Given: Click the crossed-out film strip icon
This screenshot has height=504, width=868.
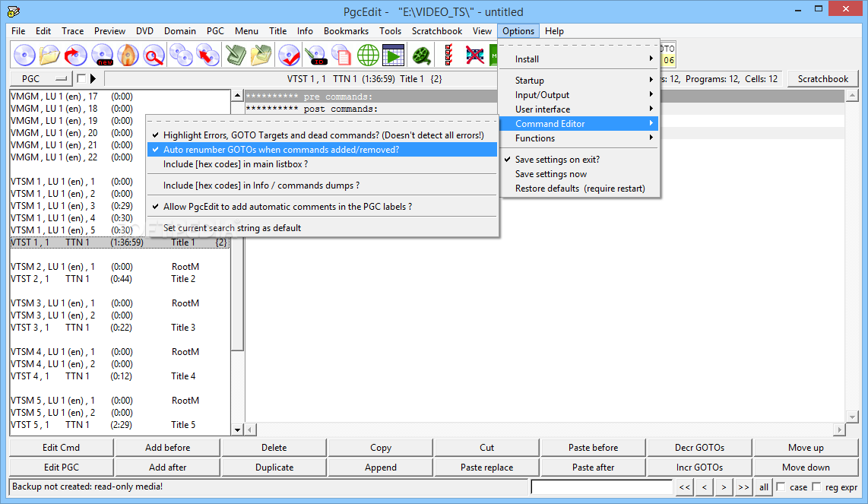Looking at the screenshot, I should click(474, 55).
